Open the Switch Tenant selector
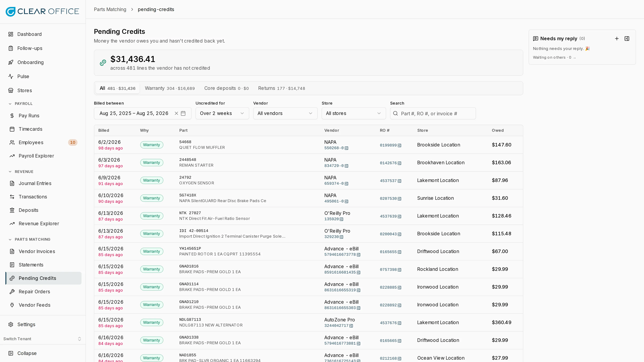Screen dimensions: 644x362 coord(43,339)
